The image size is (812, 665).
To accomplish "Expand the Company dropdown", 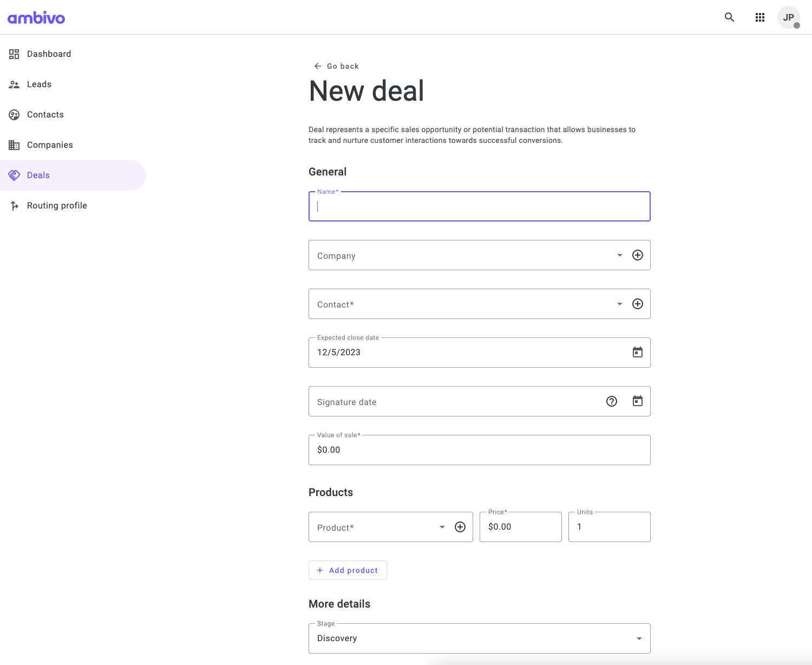I will pos(620,255).
